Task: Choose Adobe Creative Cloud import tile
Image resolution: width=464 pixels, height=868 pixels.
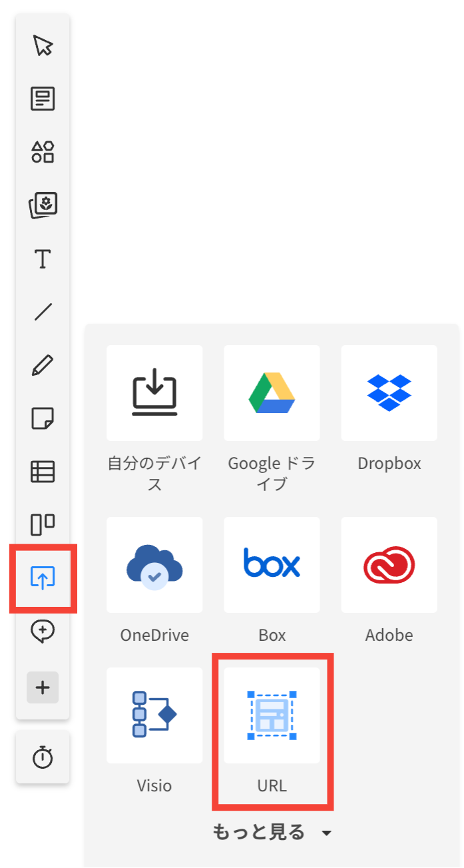Action: point(389,565)
